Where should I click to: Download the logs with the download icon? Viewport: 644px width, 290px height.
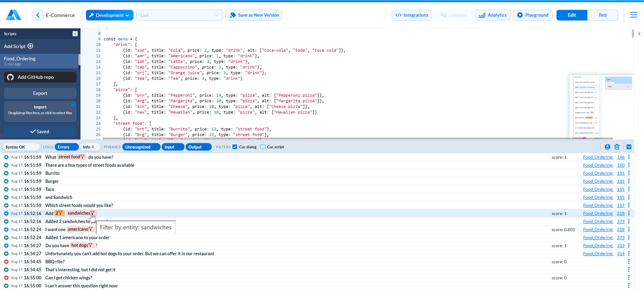(608, 147)
